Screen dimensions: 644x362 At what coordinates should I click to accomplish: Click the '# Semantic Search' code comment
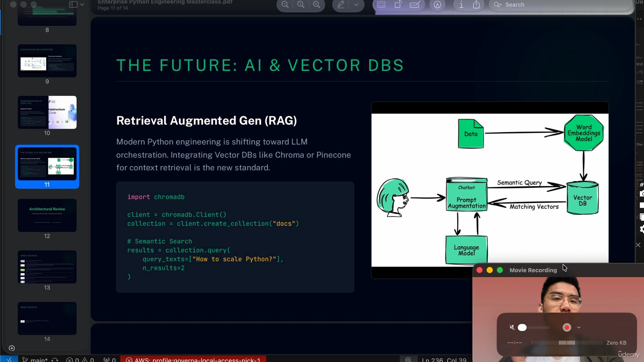(x=160, y=241)
